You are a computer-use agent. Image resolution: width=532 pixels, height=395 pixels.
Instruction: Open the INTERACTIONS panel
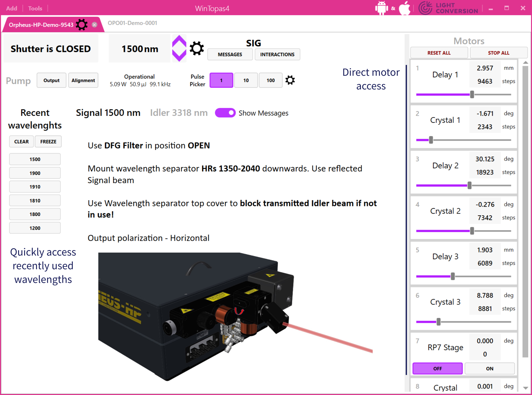[277, 54]
